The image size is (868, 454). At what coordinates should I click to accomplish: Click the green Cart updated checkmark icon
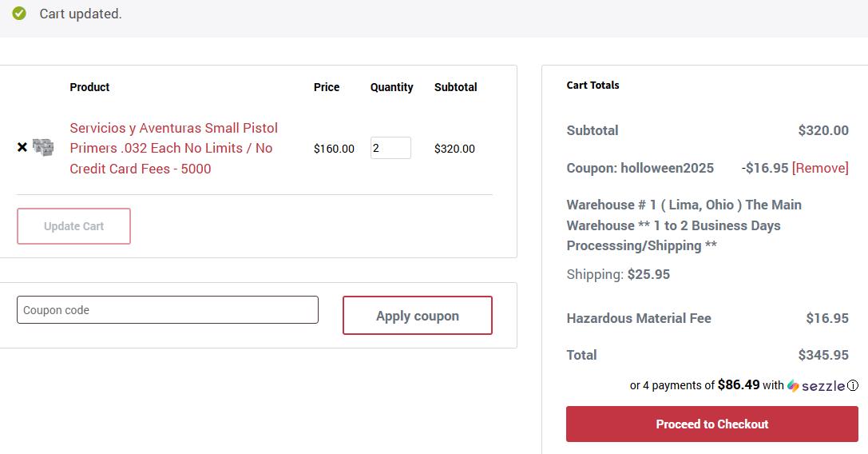click(19, 14)
